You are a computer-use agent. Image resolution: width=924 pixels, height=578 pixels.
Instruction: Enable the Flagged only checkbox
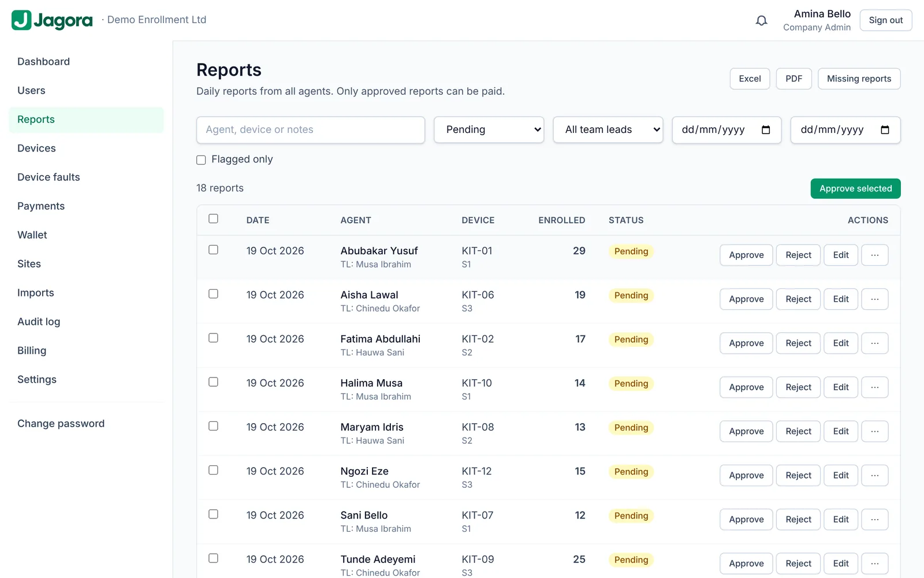[x=201, y=160]
